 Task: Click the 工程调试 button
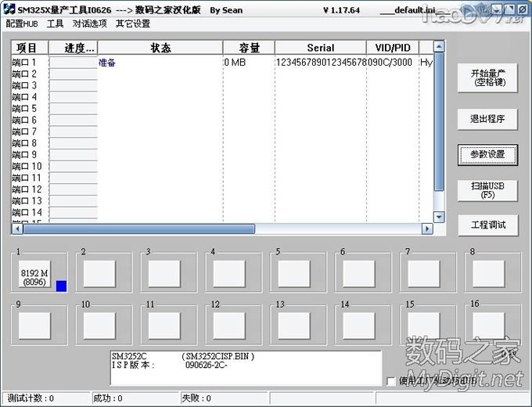coord(487,225)
